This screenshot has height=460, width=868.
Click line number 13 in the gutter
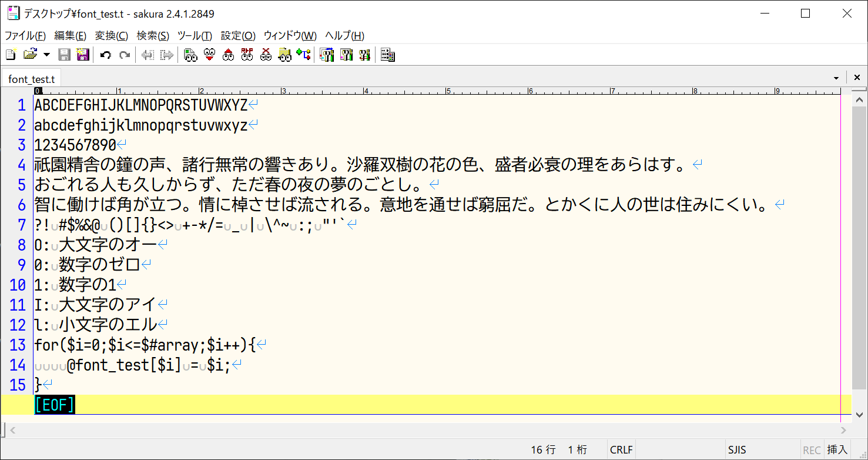click(x=18, y=345)
